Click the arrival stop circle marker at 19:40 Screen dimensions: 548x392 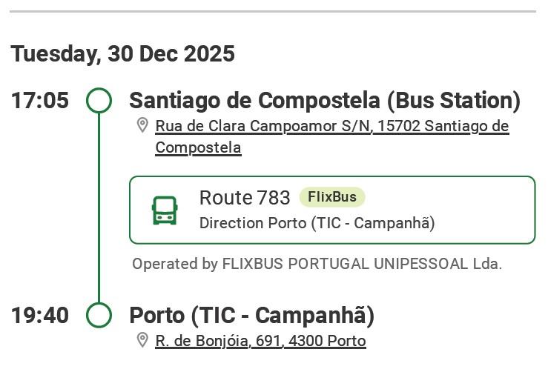point(99,315)
